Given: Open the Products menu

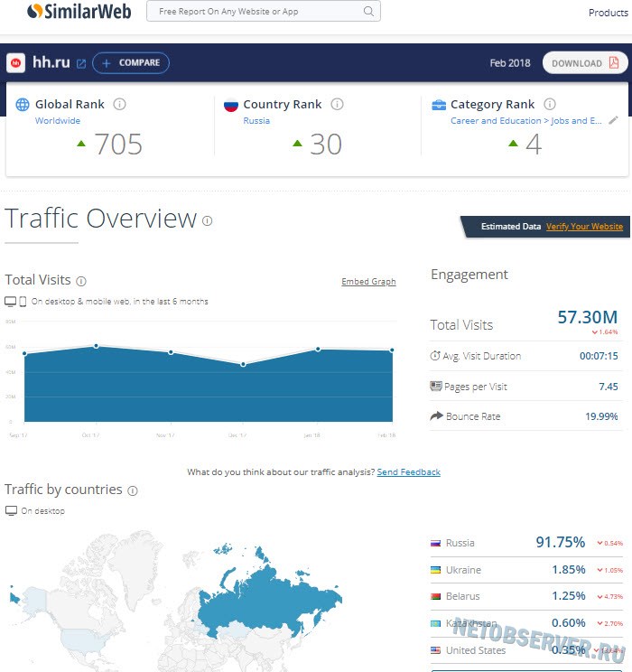Looking at the screenshot, I should point(608,13).
